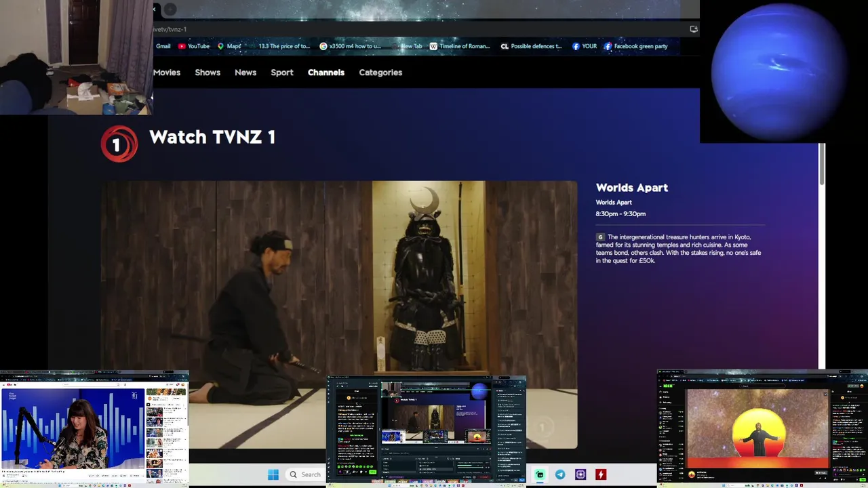Open the 'Possible defences t...' bookmark
868x488 pixels.
531,46
